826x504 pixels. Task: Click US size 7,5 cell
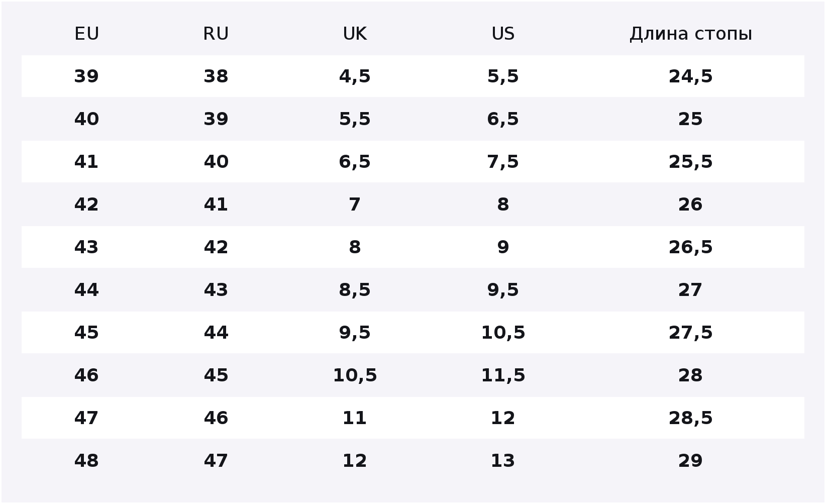click(x=503, y=162)
